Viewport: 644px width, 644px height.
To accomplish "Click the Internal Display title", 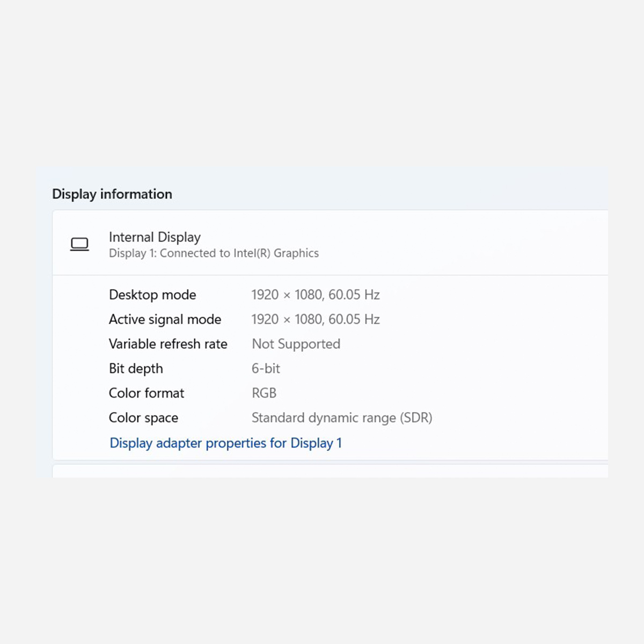I will (x=155, y=237).
